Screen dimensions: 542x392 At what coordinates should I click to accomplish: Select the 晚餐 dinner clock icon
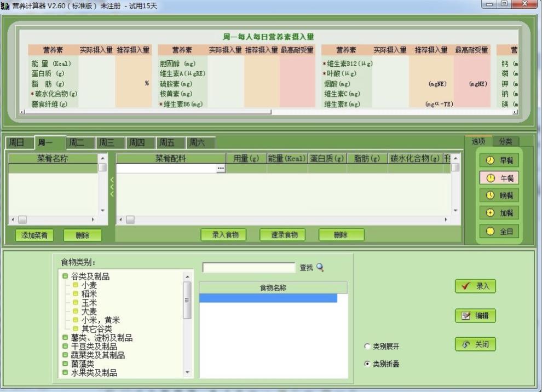(490, 195)
